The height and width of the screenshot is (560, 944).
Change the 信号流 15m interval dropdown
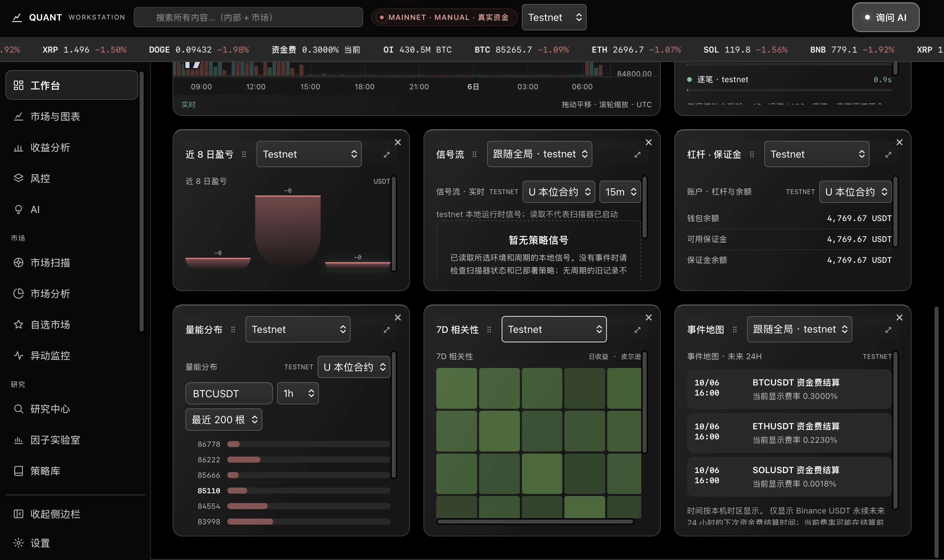coord(620,192)
